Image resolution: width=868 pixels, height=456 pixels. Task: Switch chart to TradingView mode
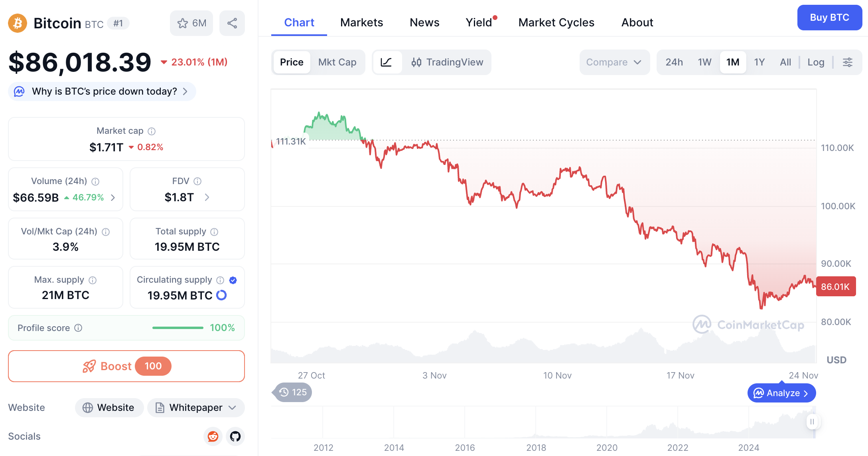coord(448,62)
